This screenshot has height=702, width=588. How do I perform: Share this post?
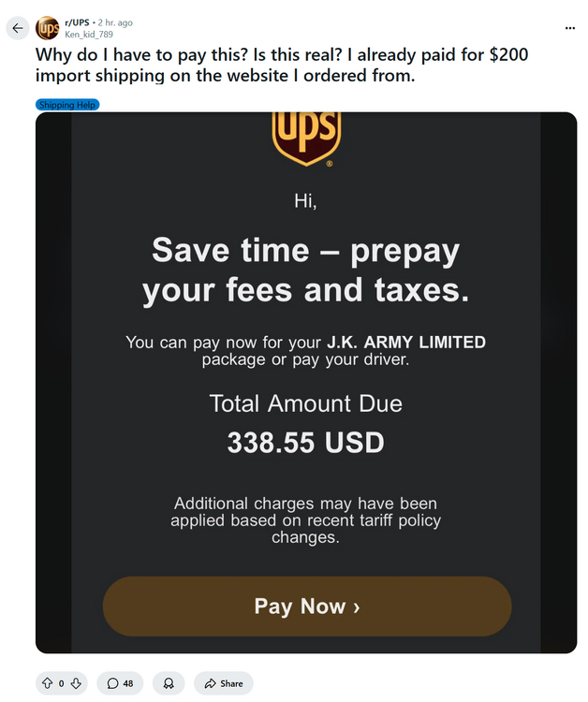(x=224, y=683)
